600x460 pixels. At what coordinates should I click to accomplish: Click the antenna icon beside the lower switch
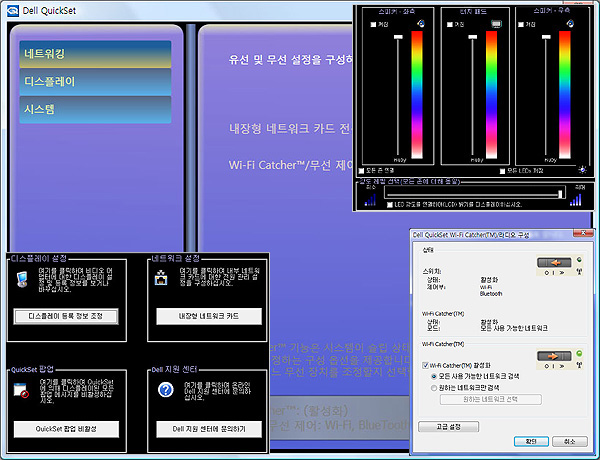579,365
